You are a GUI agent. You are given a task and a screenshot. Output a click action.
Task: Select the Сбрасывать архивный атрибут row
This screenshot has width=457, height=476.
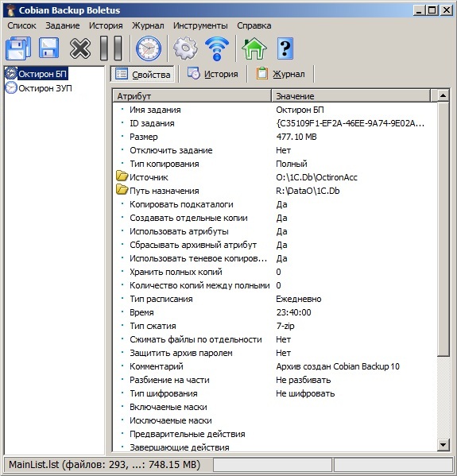click(275, 245)
